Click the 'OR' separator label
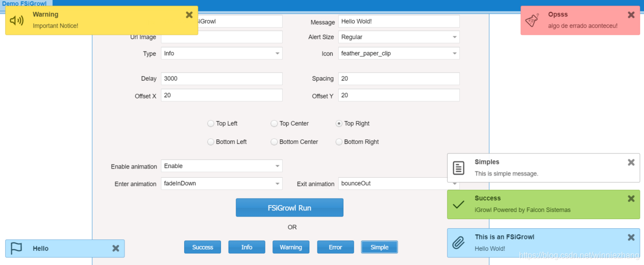Viewport: 644px width, 265px height. pos(292,227)
